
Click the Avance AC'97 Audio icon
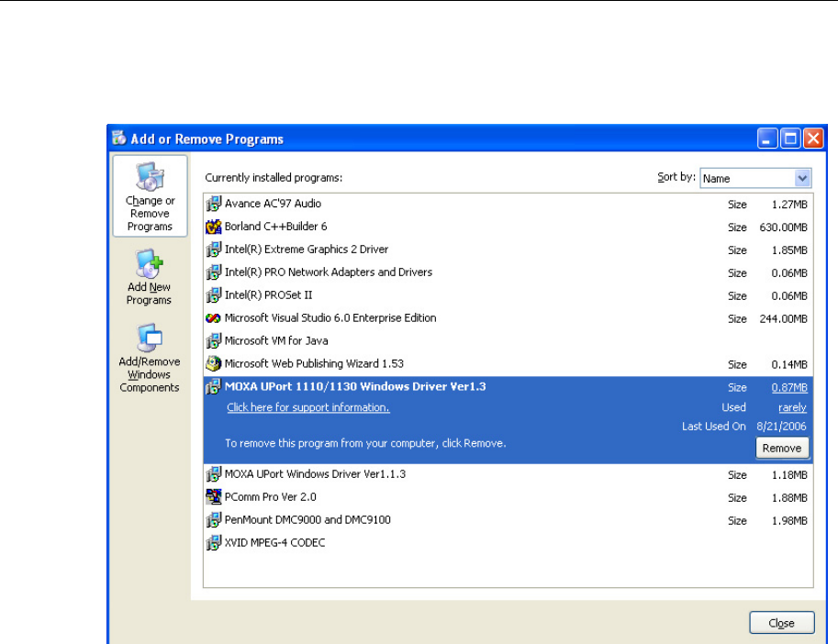click(213, 204)
